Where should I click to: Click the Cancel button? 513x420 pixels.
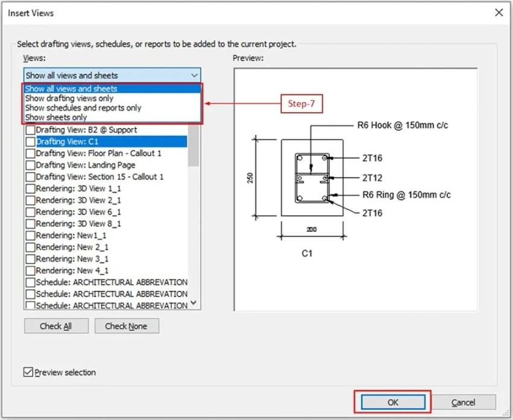pos(464,402)
